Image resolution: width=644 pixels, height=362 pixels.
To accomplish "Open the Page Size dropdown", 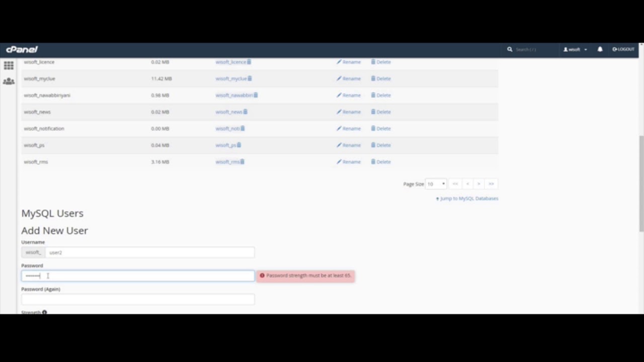I will (436, 184).
